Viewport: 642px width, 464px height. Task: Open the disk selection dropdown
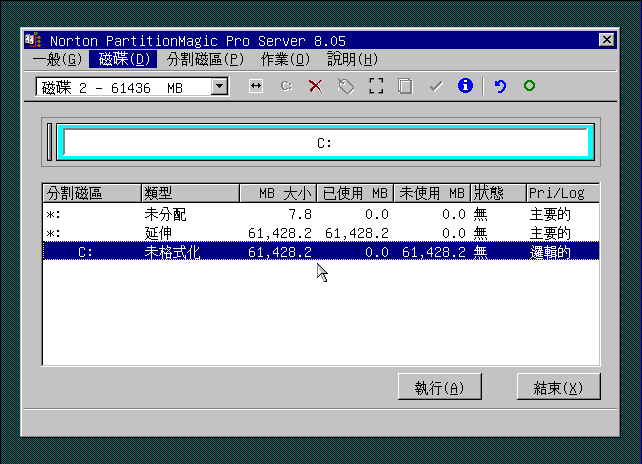tap(220, 87)
